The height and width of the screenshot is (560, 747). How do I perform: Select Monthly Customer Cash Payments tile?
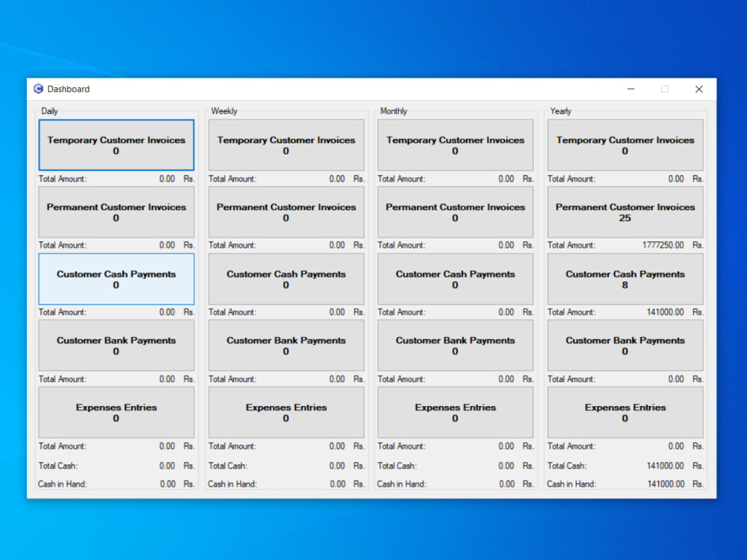455,279
